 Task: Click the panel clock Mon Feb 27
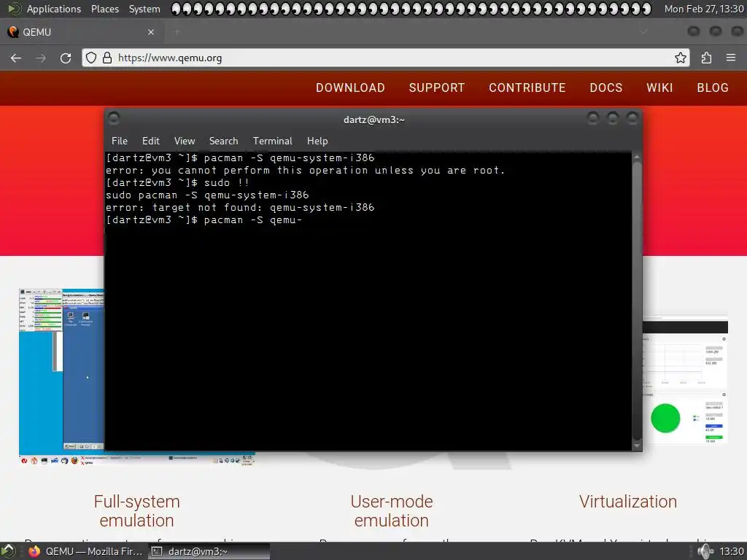point(704,9)
